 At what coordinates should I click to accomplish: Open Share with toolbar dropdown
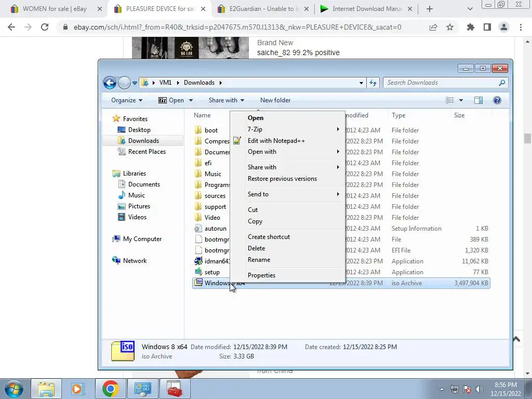227,100
